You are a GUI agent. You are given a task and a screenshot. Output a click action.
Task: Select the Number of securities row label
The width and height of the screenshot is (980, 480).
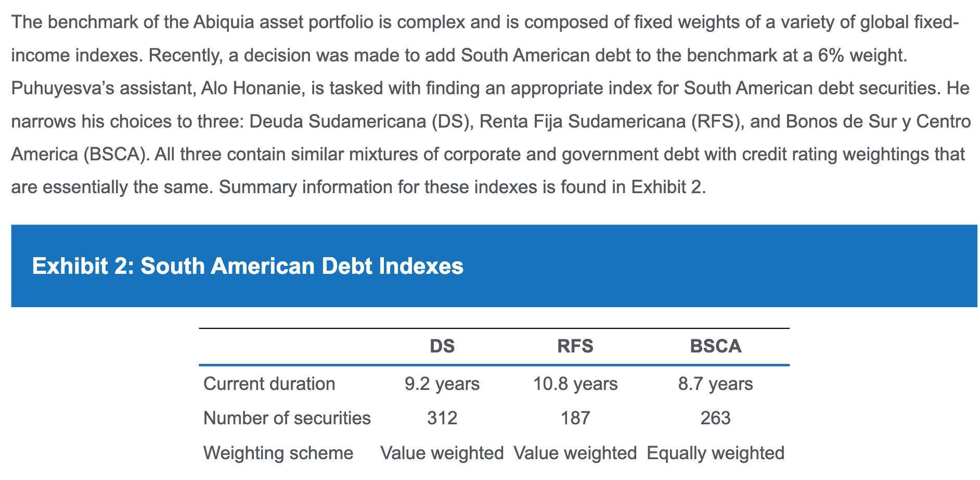[287, 418]
